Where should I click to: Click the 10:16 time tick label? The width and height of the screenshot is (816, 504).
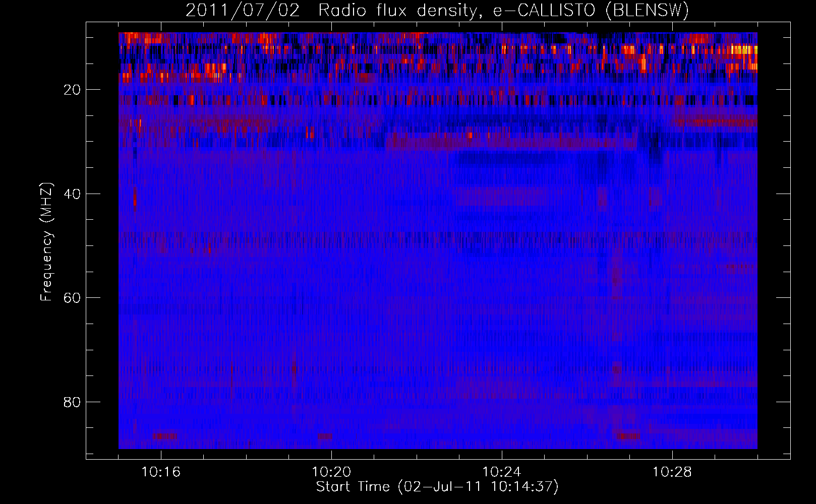coord(161,472)
